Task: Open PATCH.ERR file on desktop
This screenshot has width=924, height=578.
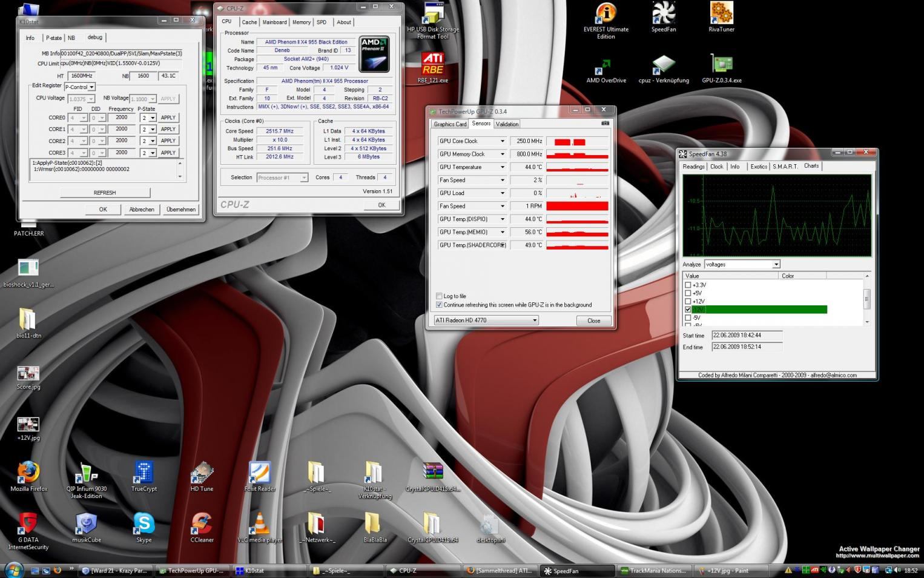Action: pyautogui.click(x=28, y=229)
